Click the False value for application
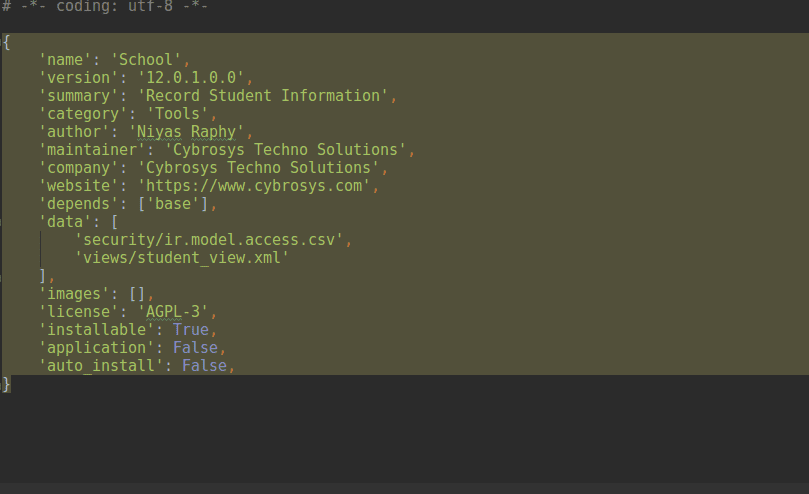This screenshot has height=494, width=809. 195,347
